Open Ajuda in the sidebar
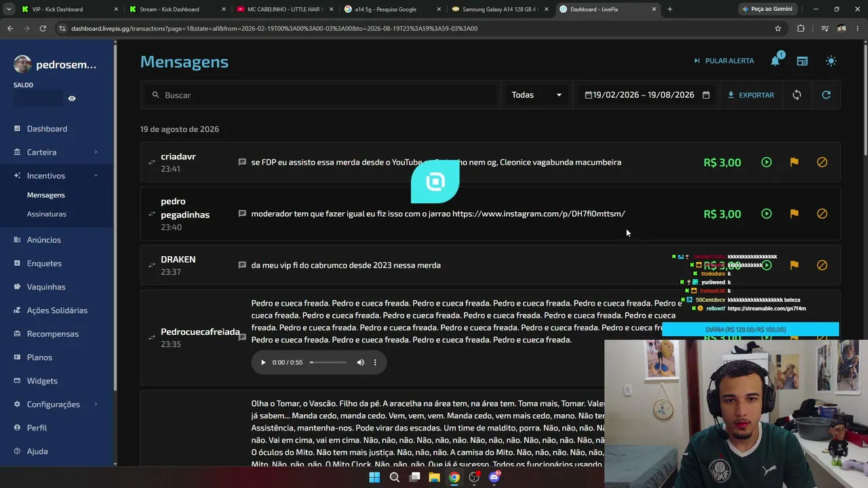This screenshot has width=868, height=488. tap(37, 451)
